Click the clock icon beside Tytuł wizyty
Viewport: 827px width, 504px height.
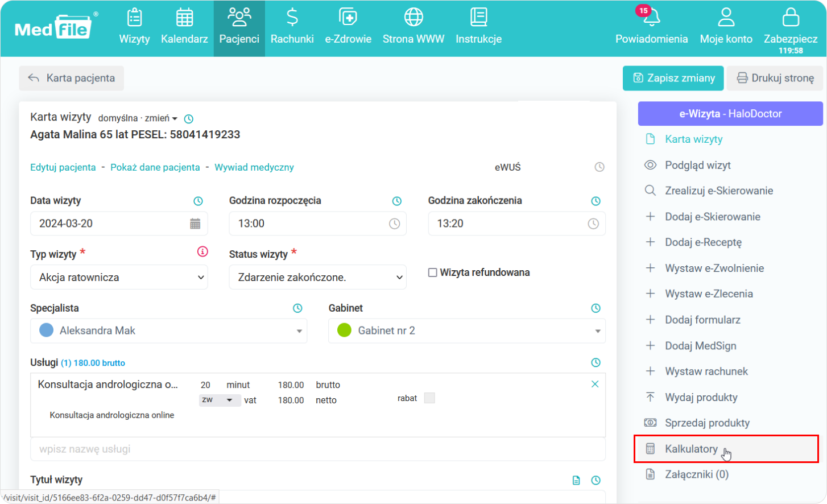pos(596,480)
